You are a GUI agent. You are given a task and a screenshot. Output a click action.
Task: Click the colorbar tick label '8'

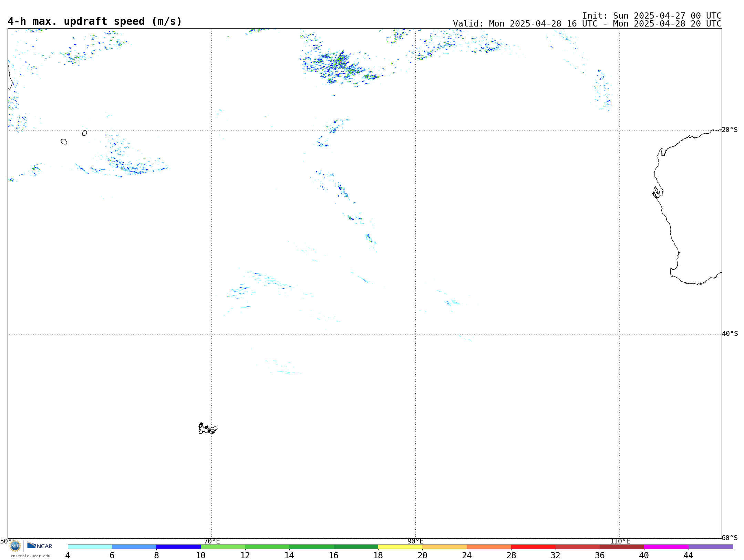point(156,555)
